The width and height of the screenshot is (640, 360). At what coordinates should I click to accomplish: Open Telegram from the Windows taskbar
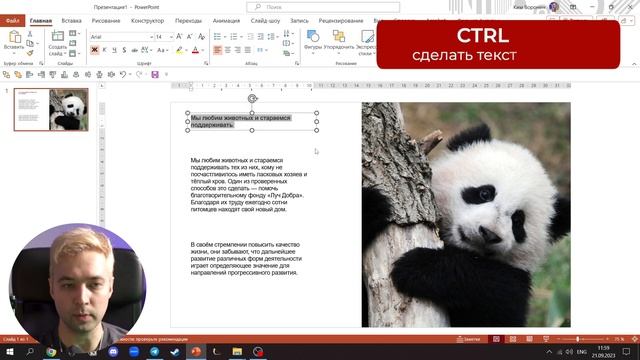point(155,351)
